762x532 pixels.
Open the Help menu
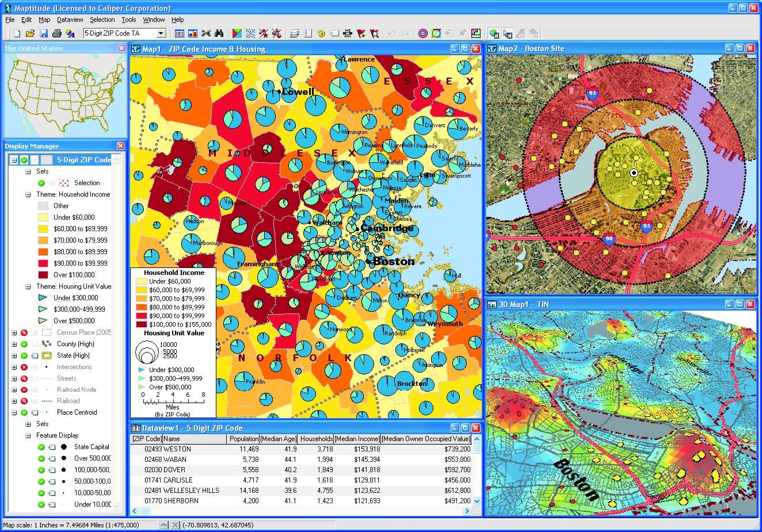click(x=178, y=20)
